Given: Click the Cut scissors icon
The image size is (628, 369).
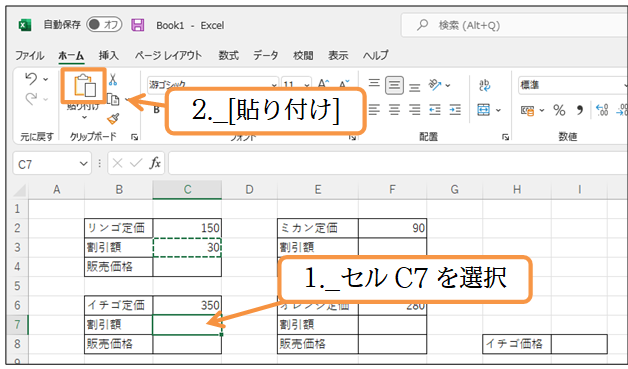Looking at the screenshot, I should (x=113, y=79).
